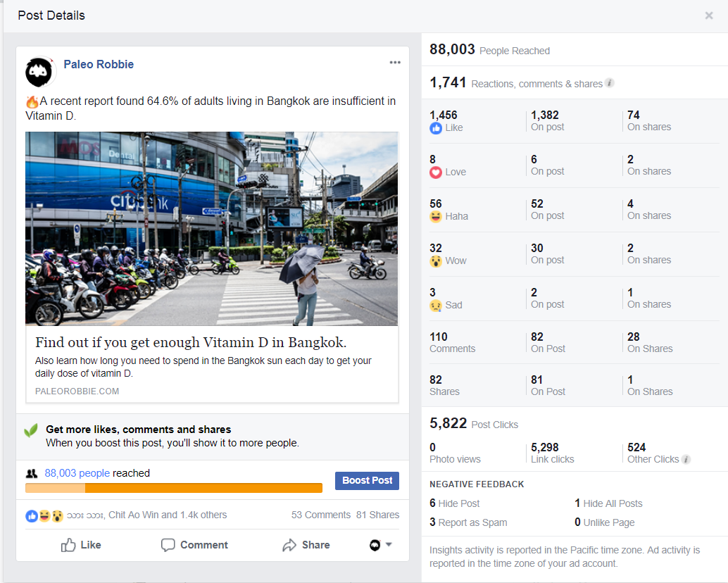Click the info icon beside Reactions, comments & shares
This screenshot has height=583, width=728.
[x=610, y=83]
